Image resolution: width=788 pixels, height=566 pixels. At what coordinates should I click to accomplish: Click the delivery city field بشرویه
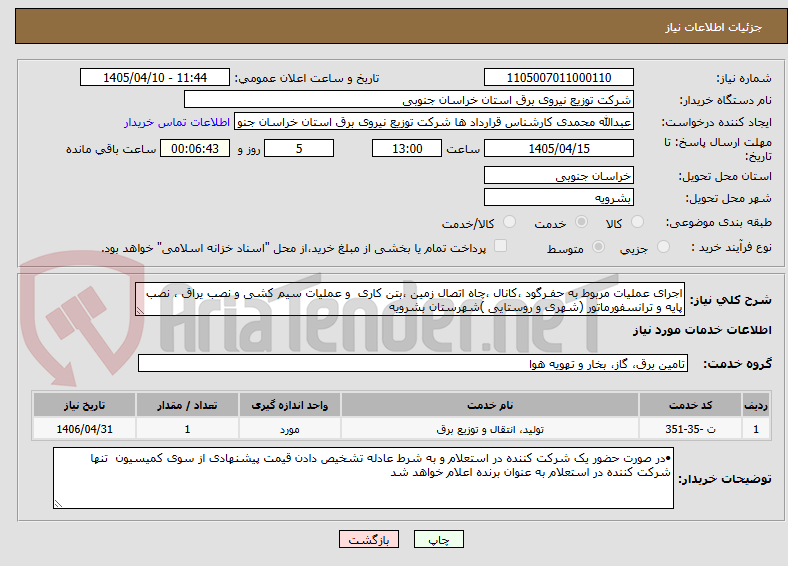click(559, 197)
